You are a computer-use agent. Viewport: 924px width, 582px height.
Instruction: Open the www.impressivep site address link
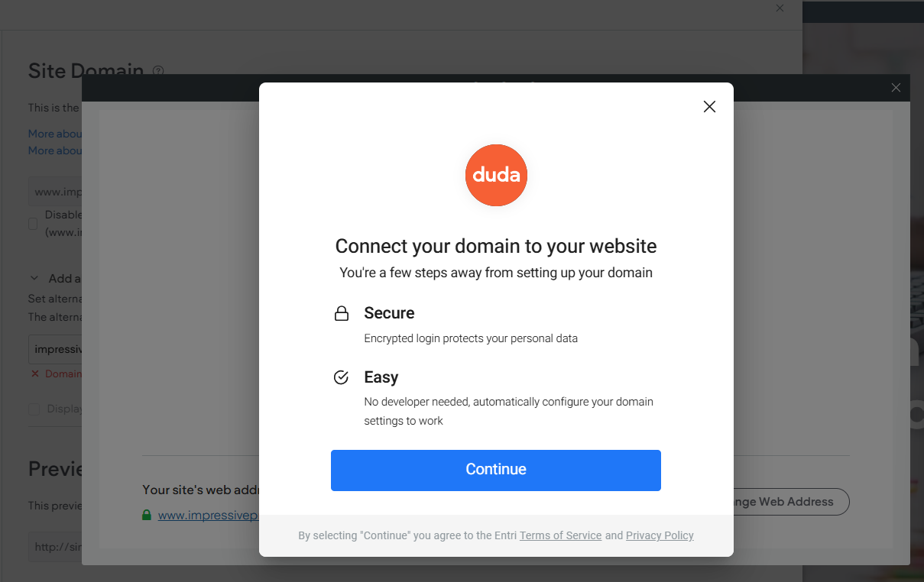tap(208, 516)
